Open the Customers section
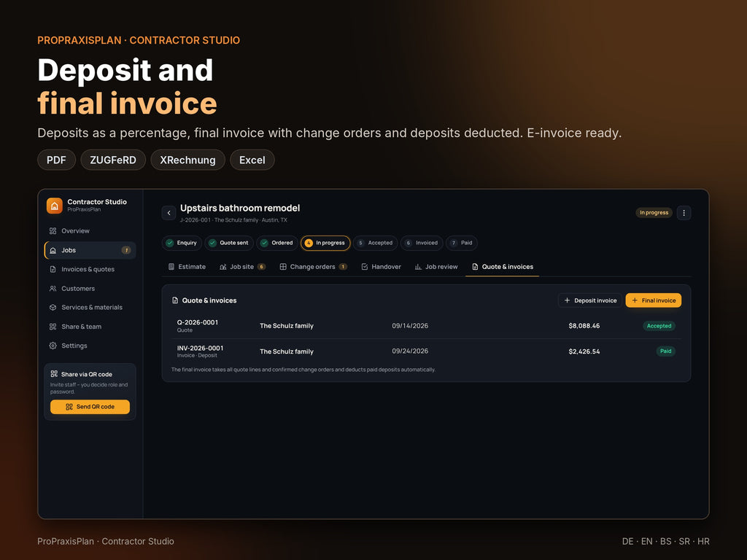Image resolution: width=747 pixels, height=560 pixels. 90,289
